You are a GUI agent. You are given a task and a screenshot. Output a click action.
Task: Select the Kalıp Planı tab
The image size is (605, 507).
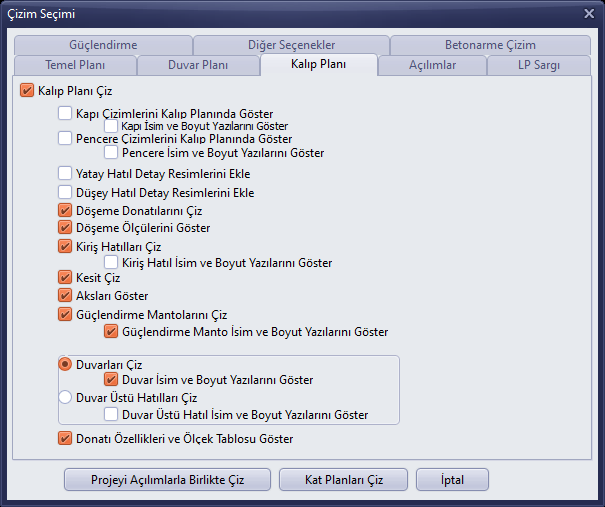pos(318,64)
